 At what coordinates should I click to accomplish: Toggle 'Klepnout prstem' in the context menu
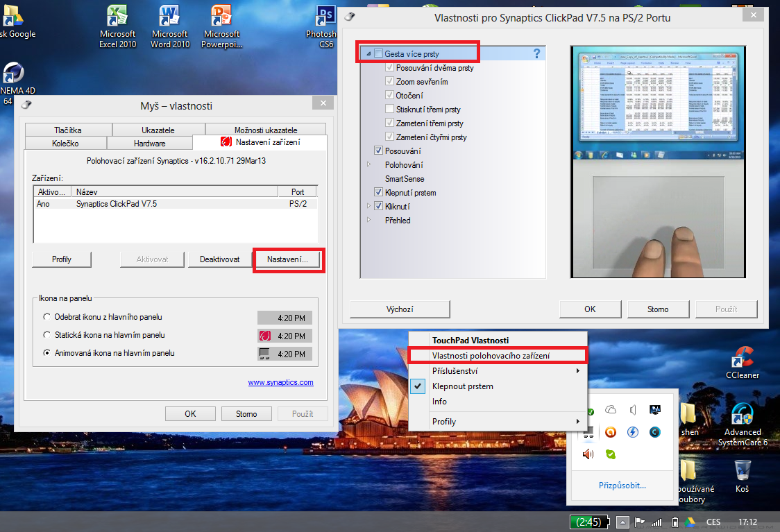[498, 386]
